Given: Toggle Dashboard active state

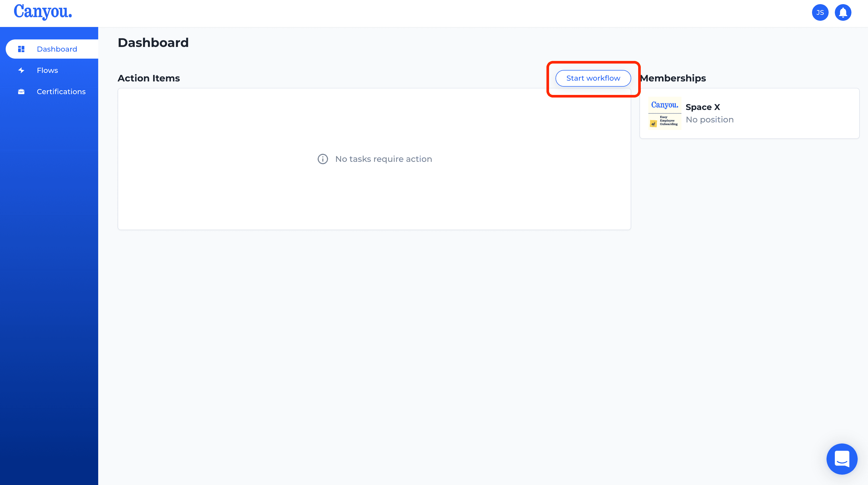Looking at the screenshot, I should [49, 49].
